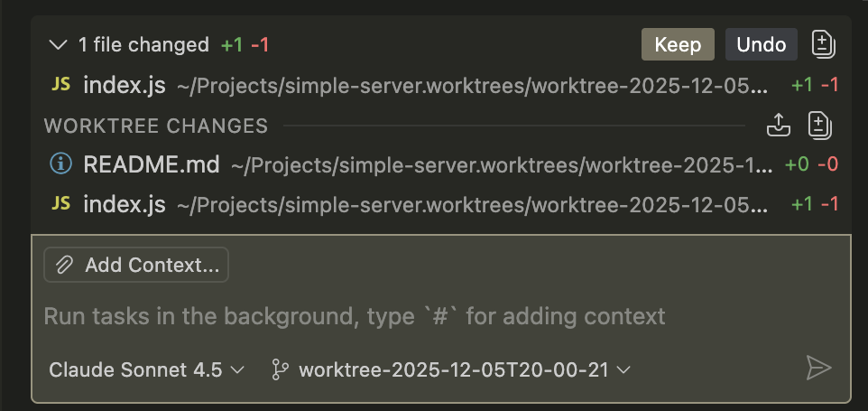Click the paperclip icon in Add Context
The width and height of the screenshot is (868, 411).
pyautogui.click(x=65, y=265)
